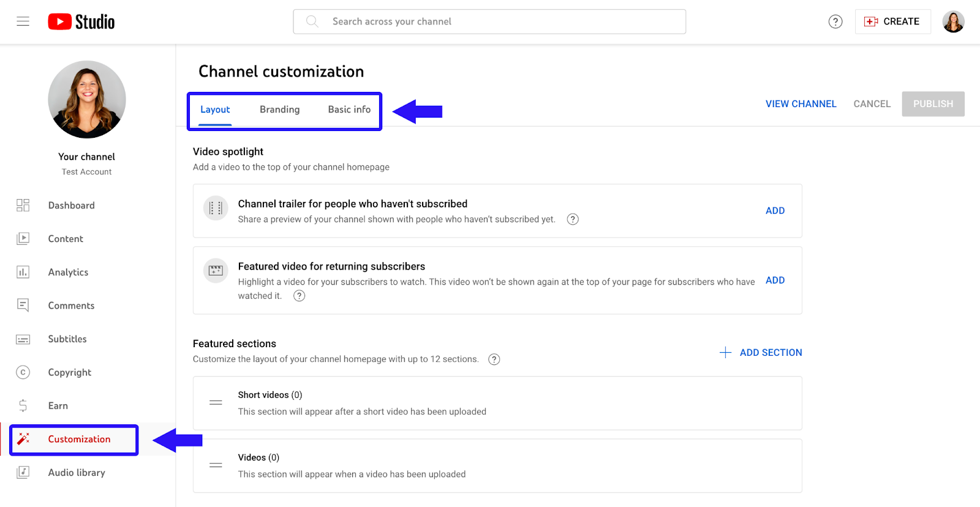Click the channel trailer filmstrip icon
Screen dimensions: 980x507
pos(215,208)
